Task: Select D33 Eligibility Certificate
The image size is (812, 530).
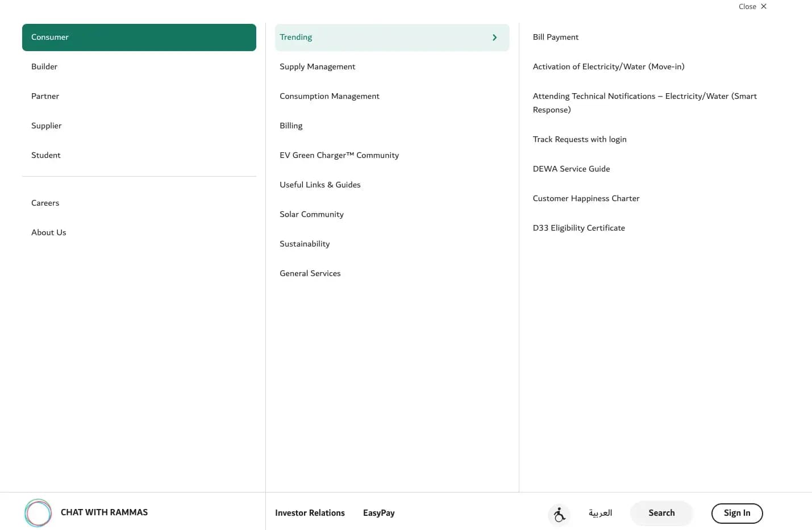Action: pyautogui.click(x=578, y=228)
